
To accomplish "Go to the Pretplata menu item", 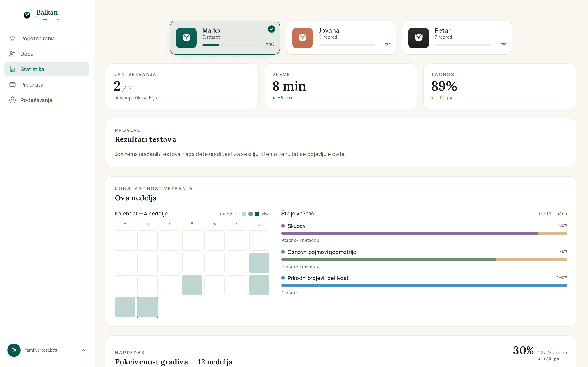I will [47, 84].
